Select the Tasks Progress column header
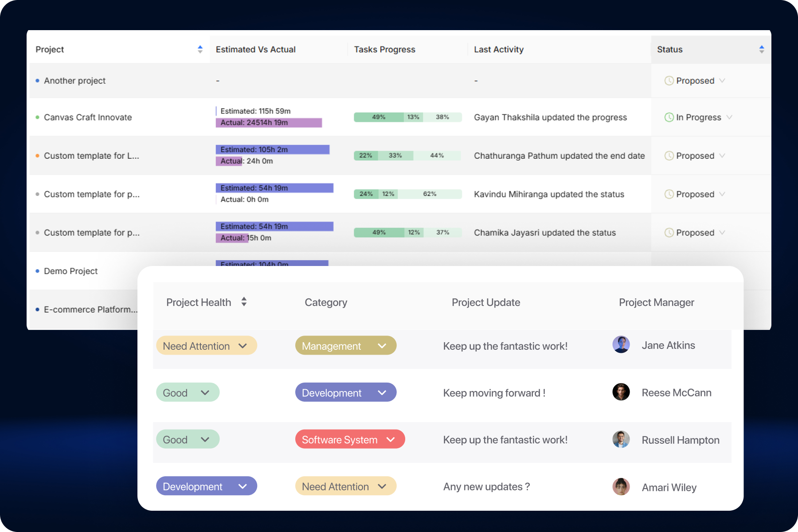Screen dimensions: 798x532 pyautogui.click(x=384, y=49)
